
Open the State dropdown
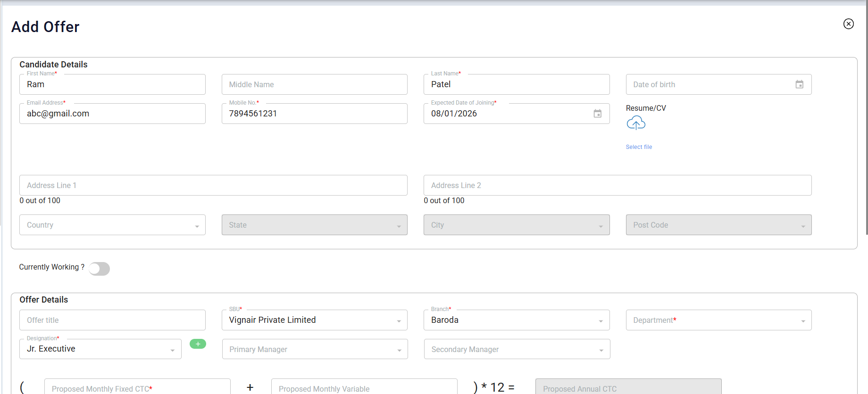[315, 225]
